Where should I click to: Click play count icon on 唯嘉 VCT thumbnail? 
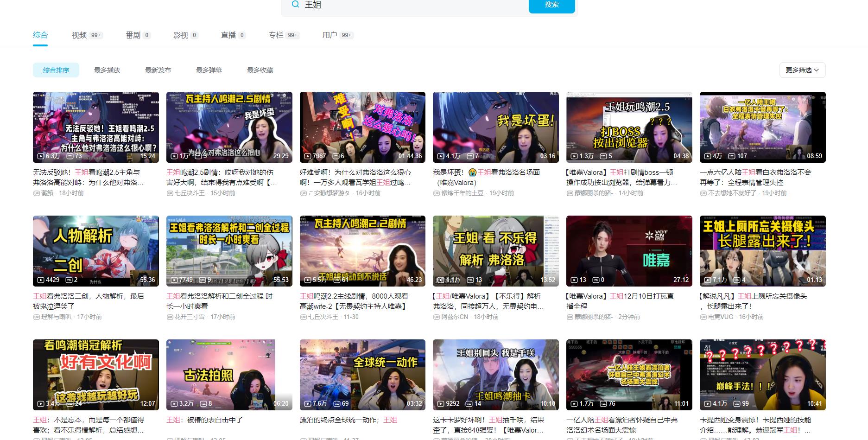(574, 280)
